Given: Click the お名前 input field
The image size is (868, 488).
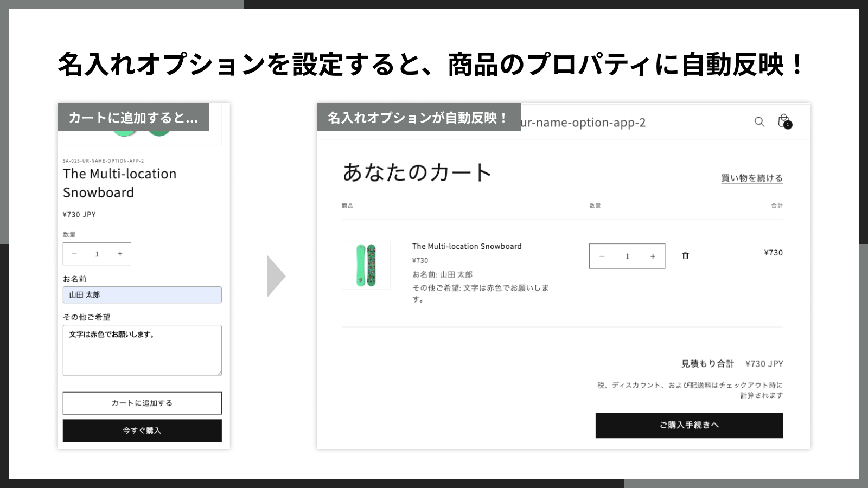Looking at the screenshot, I should (142, 294).
